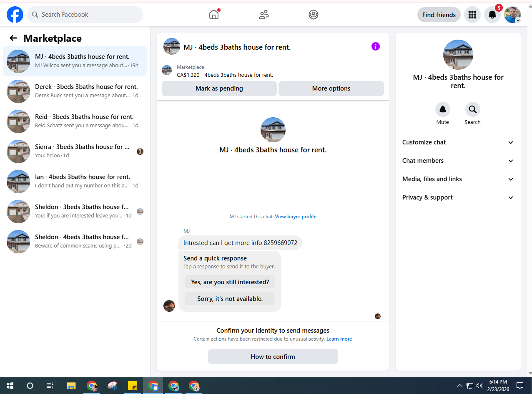The width and height of the screenshot is (532, 394).
Task: Expand Privacy & support section
Action: (458, 197)
